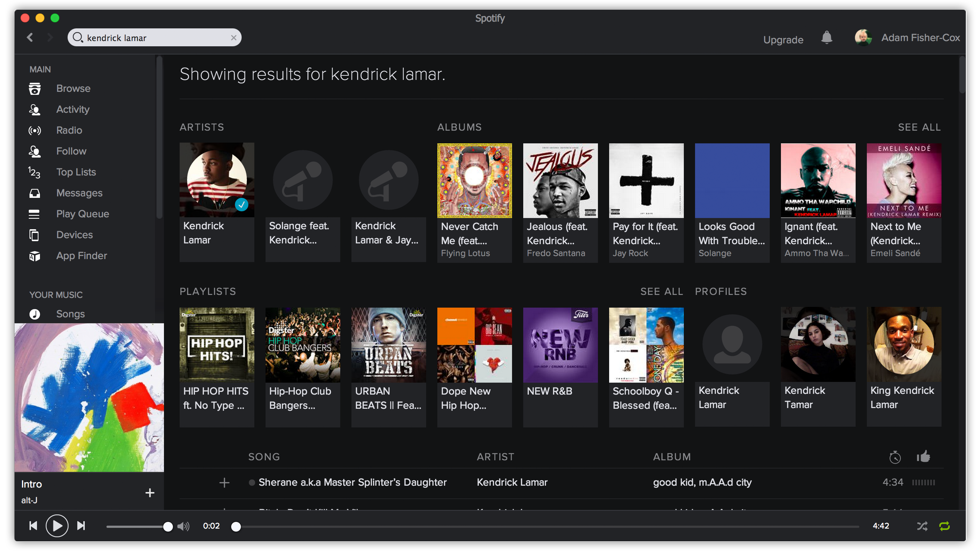Open Kendrick Lamar in artist column
This screenshot has width=980, height=554.
click(512, 482)
